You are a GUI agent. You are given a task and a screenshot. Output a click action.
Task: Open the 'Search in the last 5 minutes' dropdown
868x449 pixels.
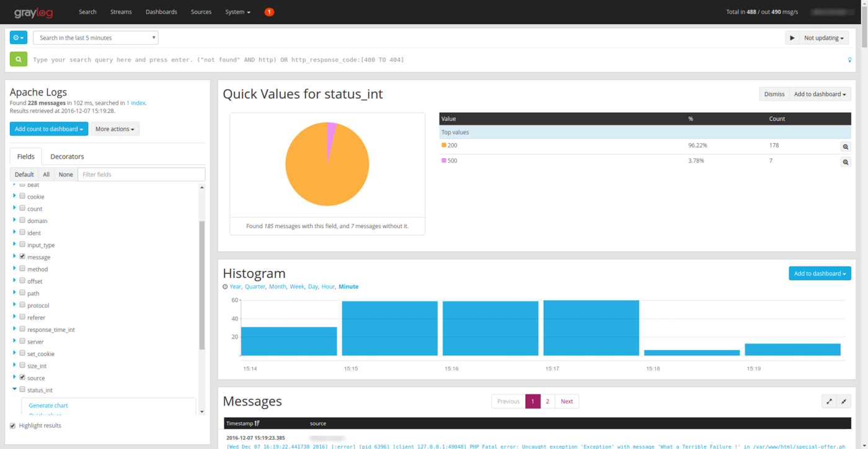pos(95,38)
